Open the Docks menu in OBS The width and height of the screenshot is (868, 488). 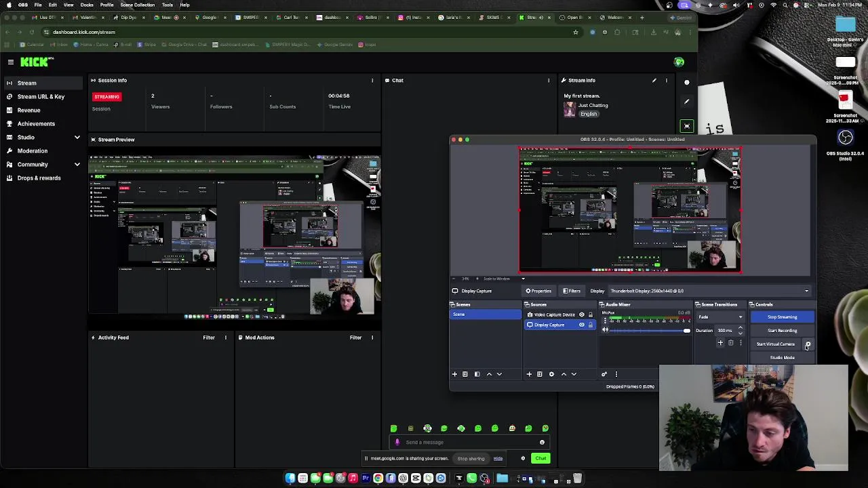[87, 5]
